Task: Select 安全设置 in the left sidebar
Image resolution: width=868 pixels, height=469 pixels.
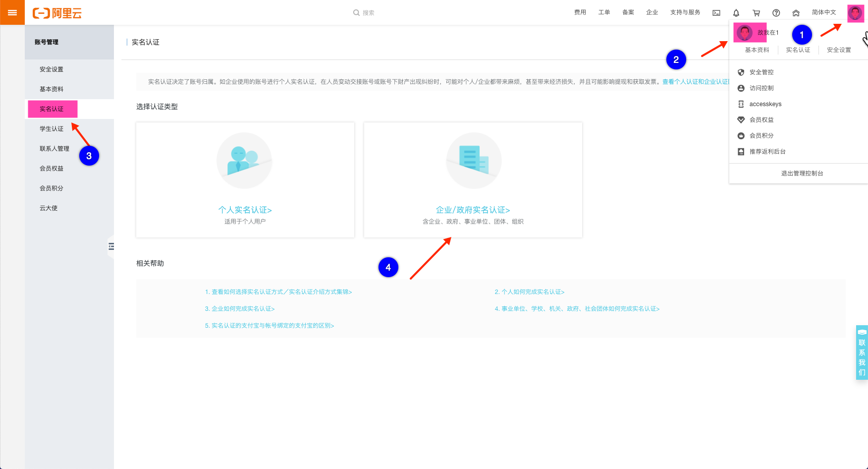Action: [52, 69]
